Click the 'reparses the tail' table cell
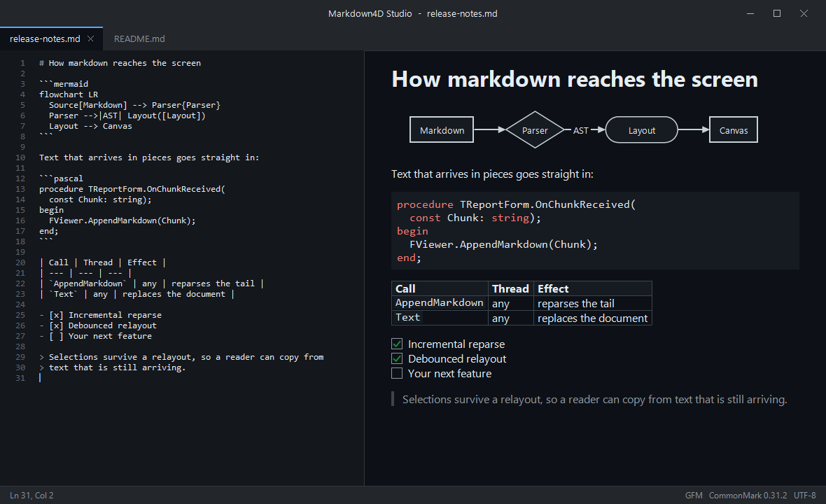The width and height of the screenshot is (826, 504). [x=593, y=303]
